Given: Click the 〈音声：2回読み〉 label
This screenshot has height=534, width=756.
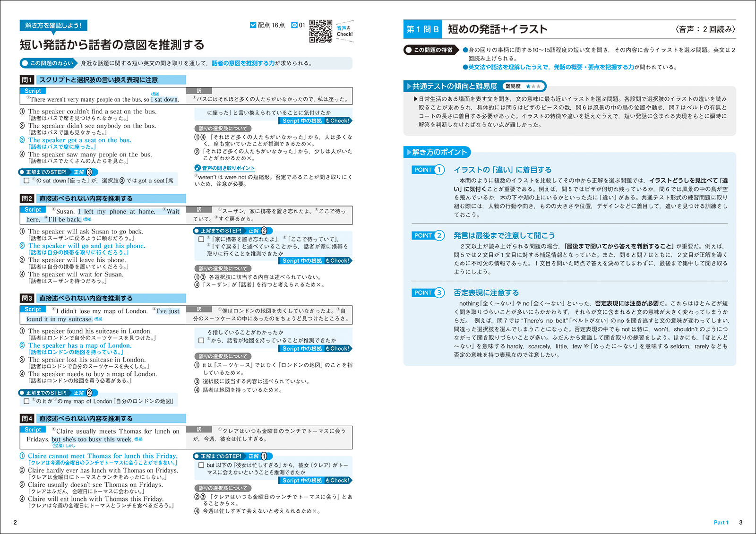Looking at the screenshot, I should tap(705, 29).
